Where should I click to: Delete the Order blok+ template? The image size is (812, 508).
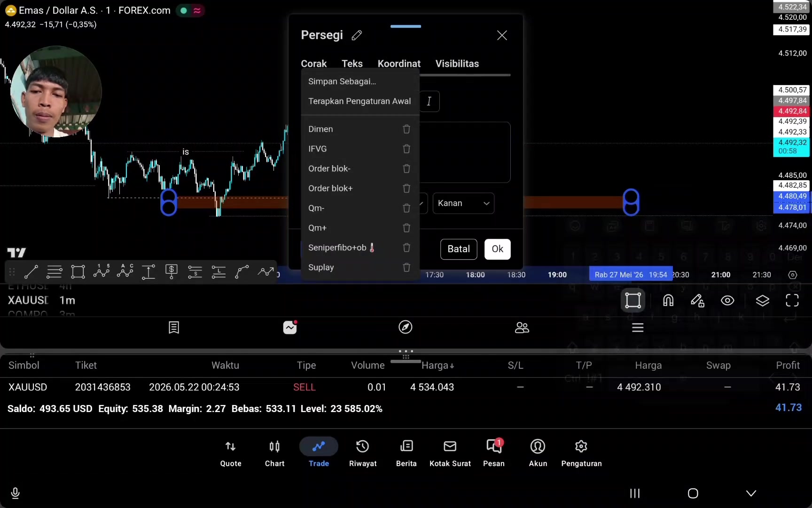[x=406, y=188]
